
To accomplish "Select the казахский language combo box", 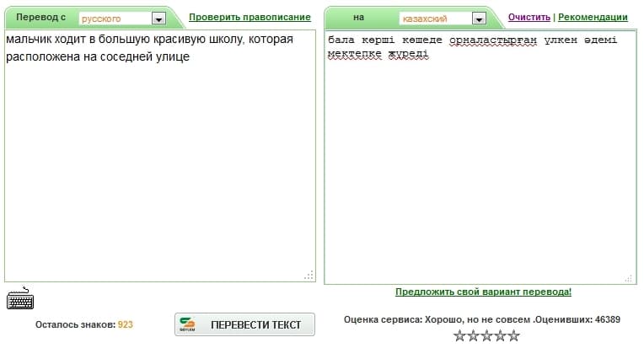I will pyautogui.click(x=443, y=19).
